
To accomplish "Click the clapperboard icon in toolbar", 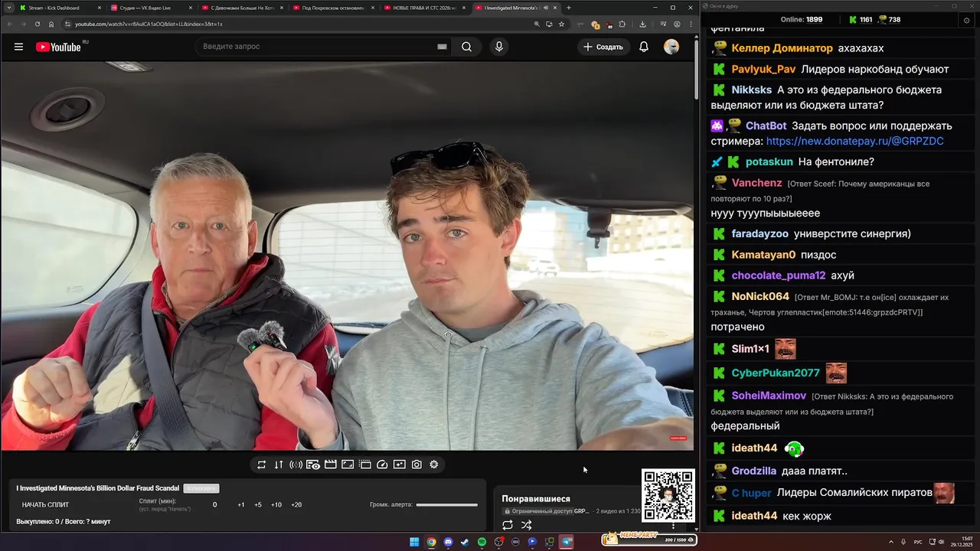I will point(331,465).
